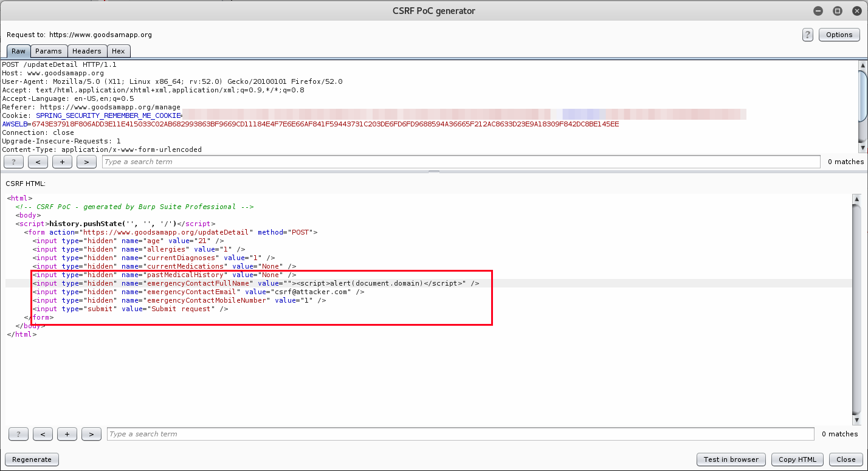868x471 pixels.
Task: Close the window via title bar X
Action: (x=856, y=11)
